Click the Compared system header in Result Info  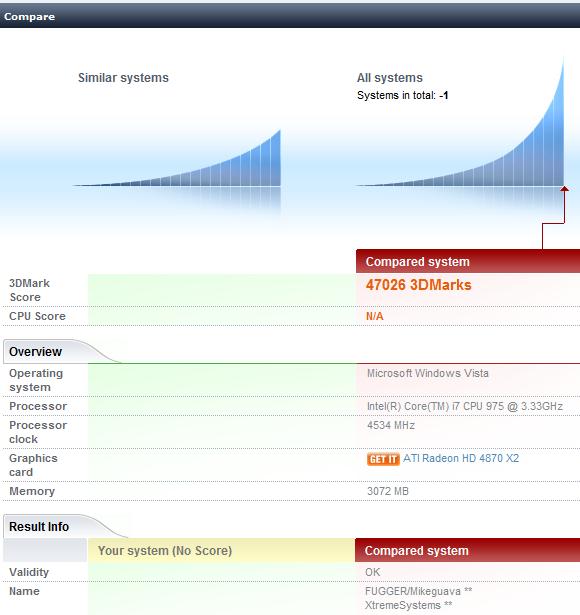467,550
